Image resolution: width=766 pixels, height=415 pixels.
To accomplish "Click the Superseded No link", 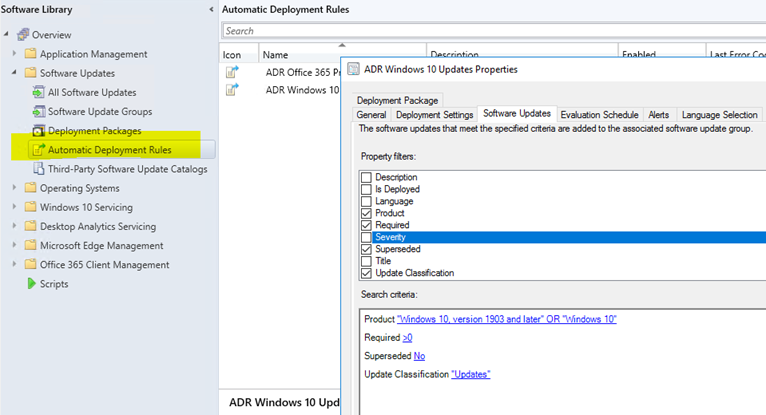I will pyautogui.click(x=419, y=356).
